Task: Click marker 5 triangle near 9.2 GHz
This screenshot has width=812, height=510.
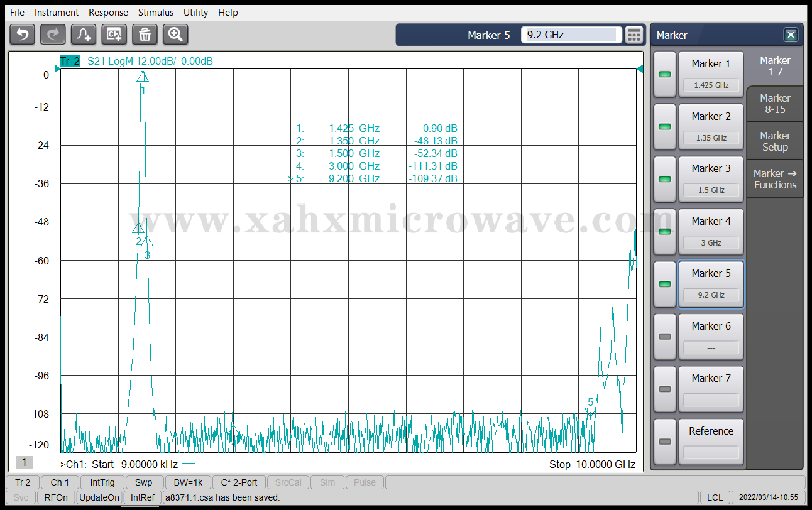Action: [x=590, y=411]
